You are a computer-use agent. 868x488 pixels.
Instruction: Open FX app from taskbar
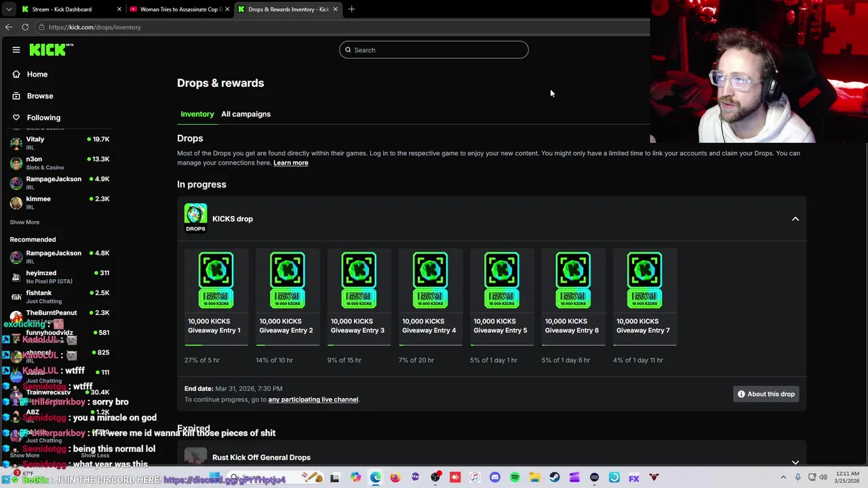(634, 478)
